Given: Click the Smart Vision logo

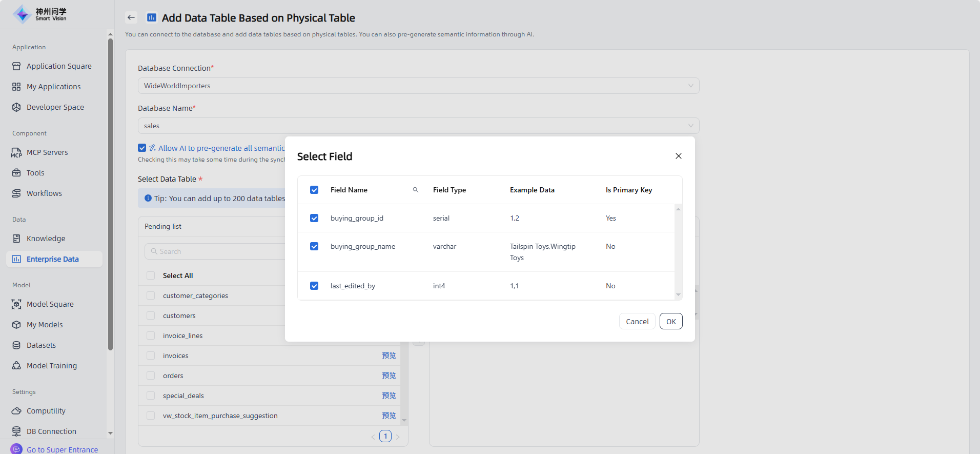Looking at the screenshot, I should pyautogui.click(x=40, y=14).
